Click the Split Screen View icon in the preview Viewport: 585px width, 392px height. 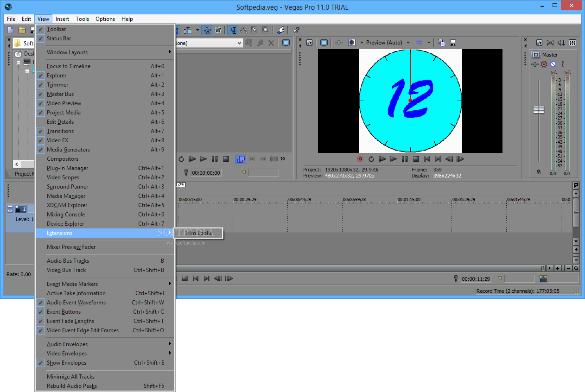click(352, 43)
